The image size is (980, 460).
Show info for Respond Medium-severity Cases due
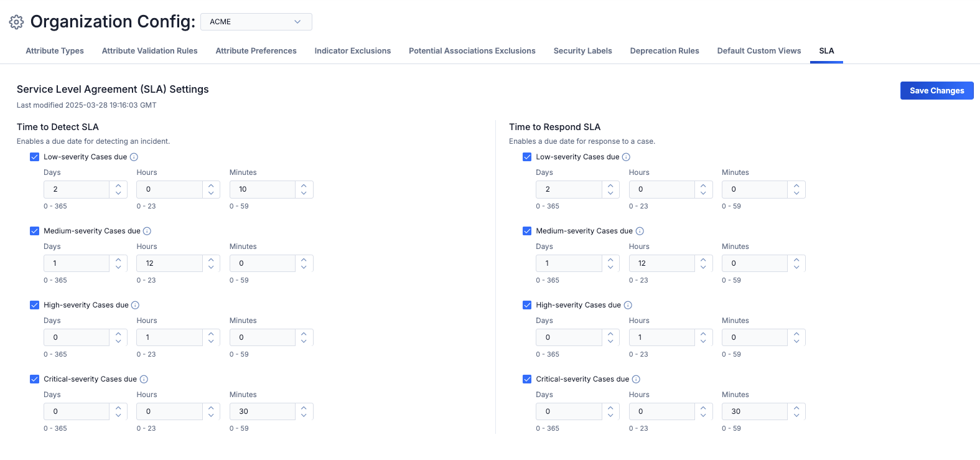(640, 231)
